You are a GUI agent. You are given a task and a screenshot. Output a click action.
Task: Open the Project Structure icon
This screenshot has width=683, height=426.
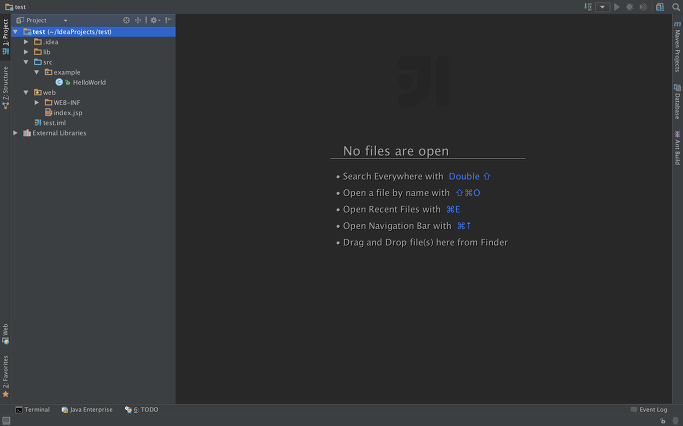[x=658, y=7]
